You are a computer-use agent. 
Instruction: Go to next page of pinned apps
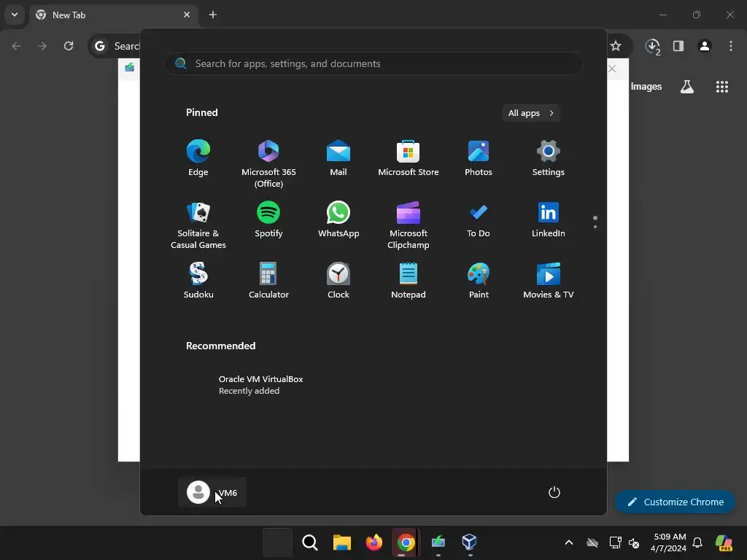(x=595, y=227)
